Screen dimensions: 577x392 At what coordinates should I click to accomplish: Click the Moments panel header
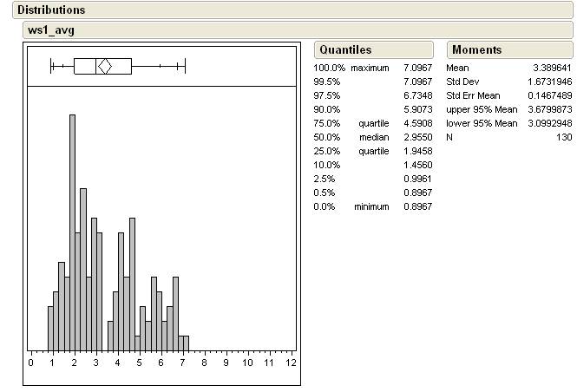476,50
